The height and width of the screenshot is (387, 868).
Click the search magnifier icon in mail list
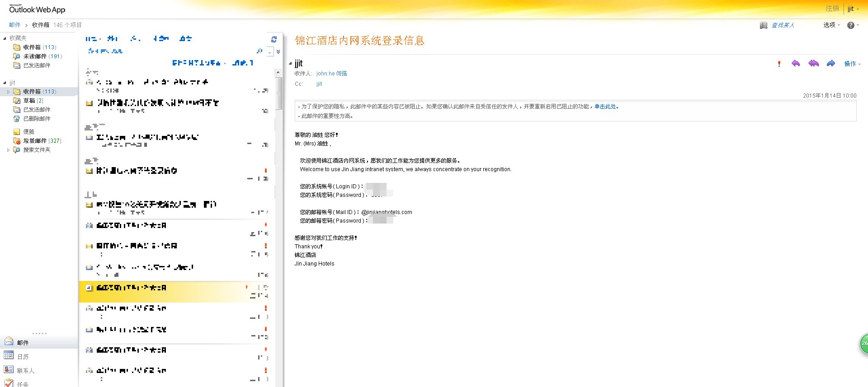coord(259,51)
